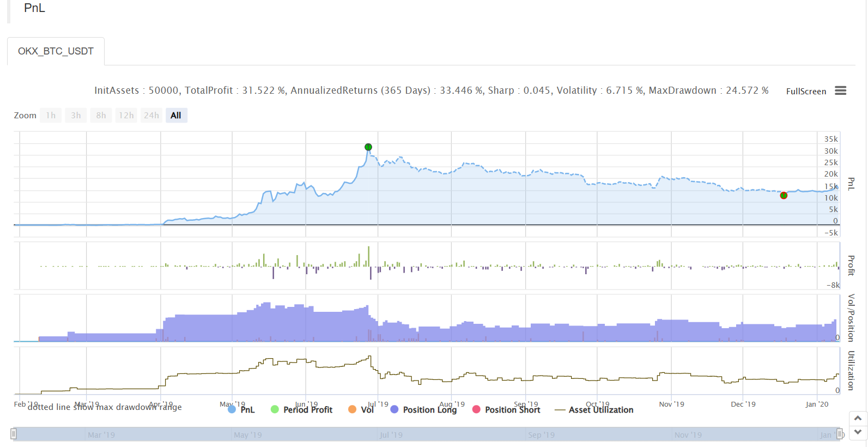Set zoom to 24h

pyautogui.click(x=151, y=115)
